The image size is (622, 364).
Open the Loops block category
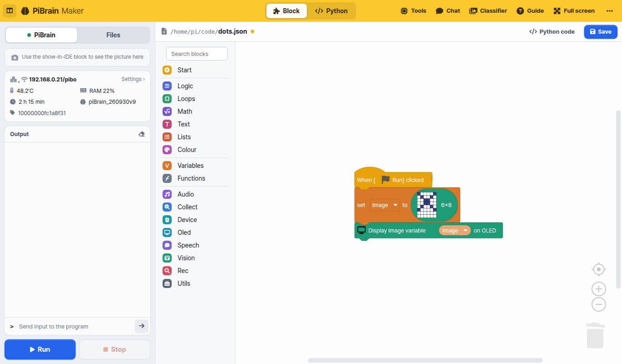pyautogui.click(x=195, y=99)
